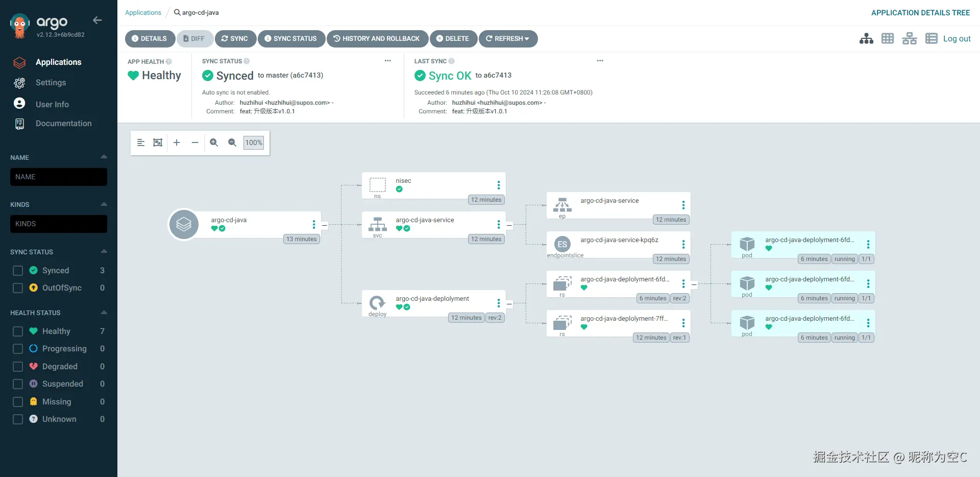Click the plus expand-all icon in graph toolbar
The height and width of the screenshot is (477, 980).
pyautogui.click(x=177, y=143)
